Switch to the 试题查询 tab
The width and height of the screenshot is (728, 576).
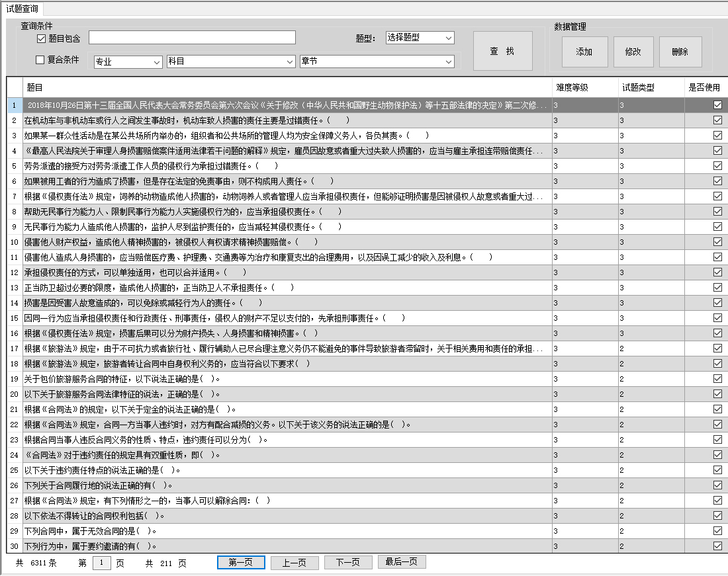tap(23, 9)
